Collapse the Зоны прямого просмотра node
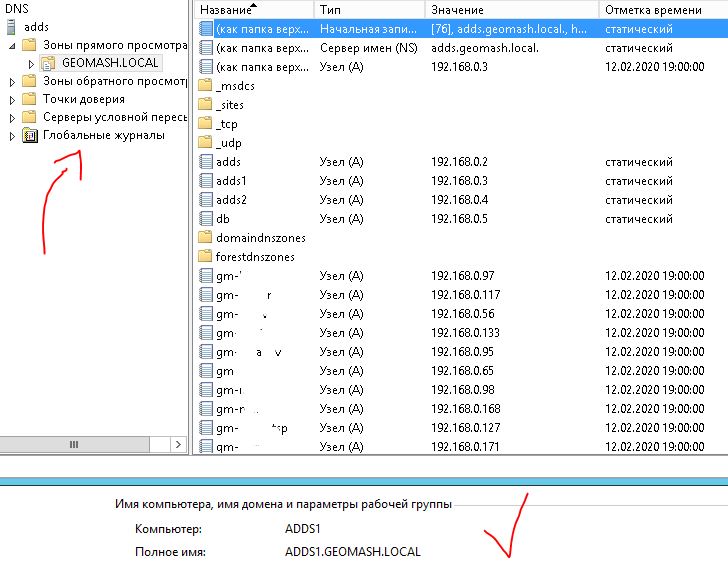The height and width of the screenshot is (567, 728). tap(13, 46)
